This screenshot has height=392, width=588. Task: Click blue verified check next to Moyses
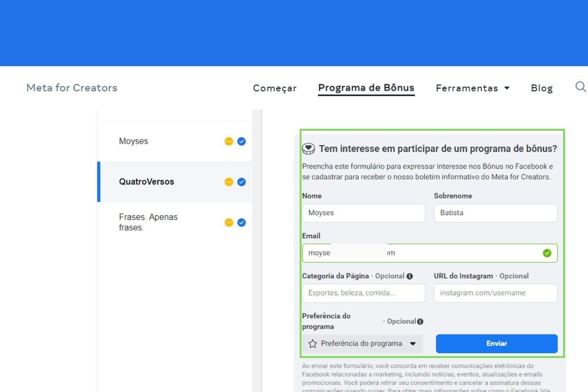[242, 141]
